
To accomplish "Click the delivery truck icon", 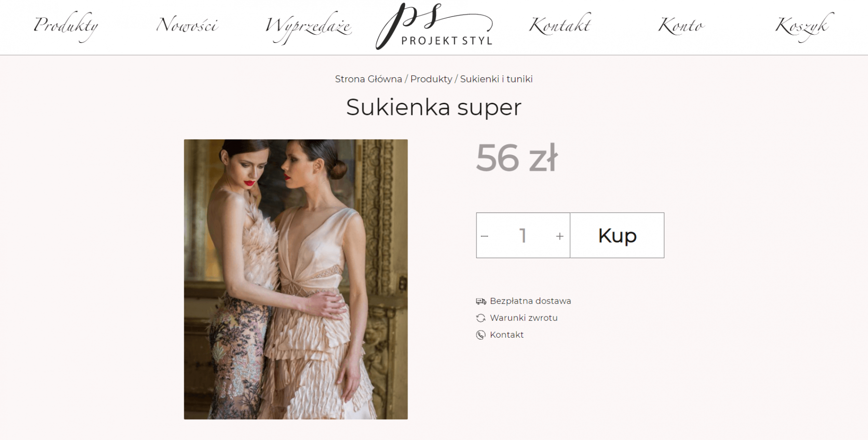I will point(481,301).
